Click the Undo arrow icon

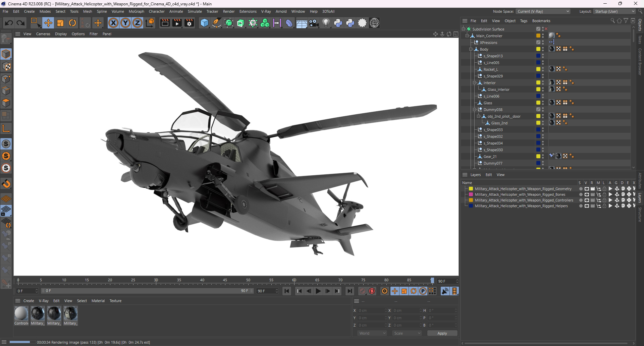pyautogui.click(x=9, y=23)
